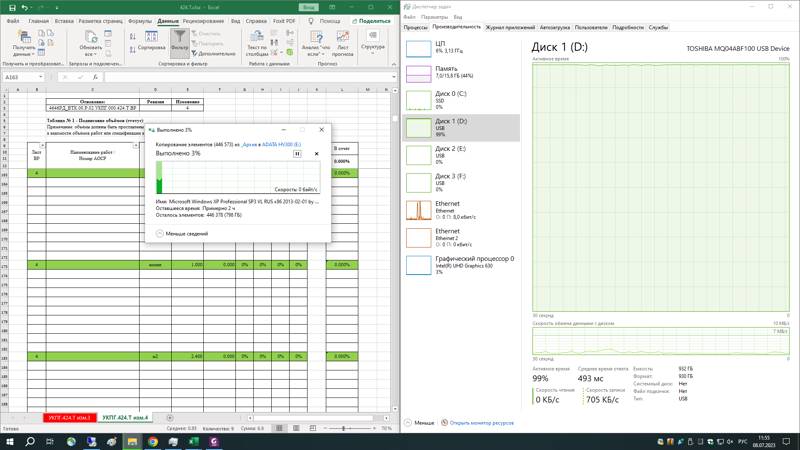
Task: Click the Excel zoom slider
Action: click(345, 428)
